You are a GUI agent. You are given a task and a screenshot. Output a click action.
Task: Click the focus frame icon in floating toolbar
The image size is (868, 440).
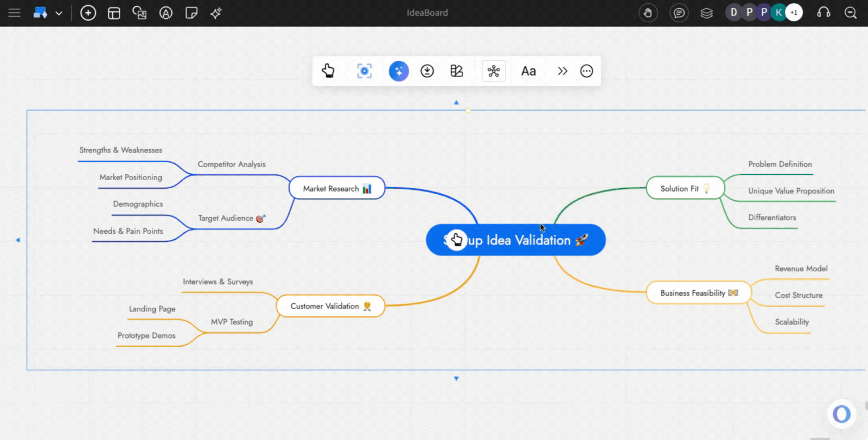pyautogui.click(x=364, y=71)
